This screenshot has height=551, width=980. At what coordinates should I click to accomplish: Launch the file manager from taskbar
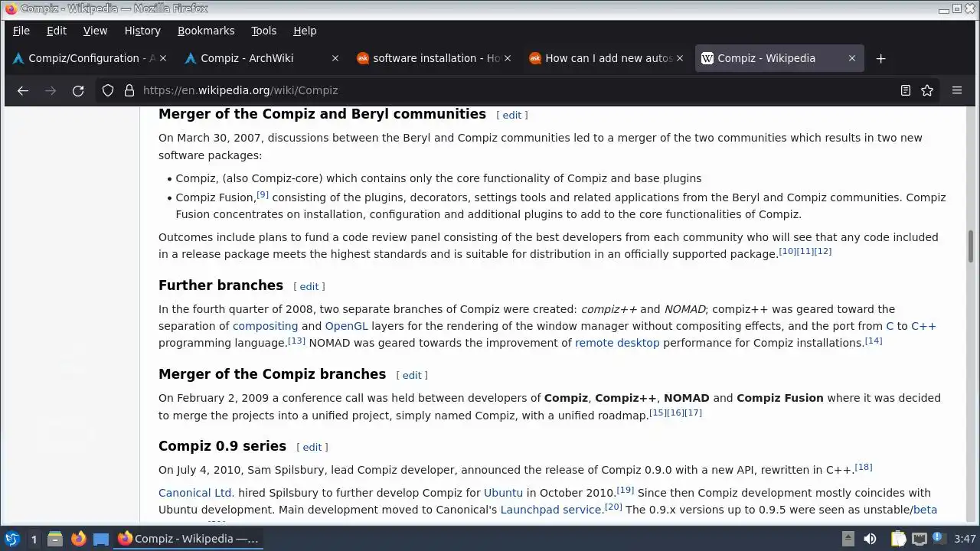point(55,539)
